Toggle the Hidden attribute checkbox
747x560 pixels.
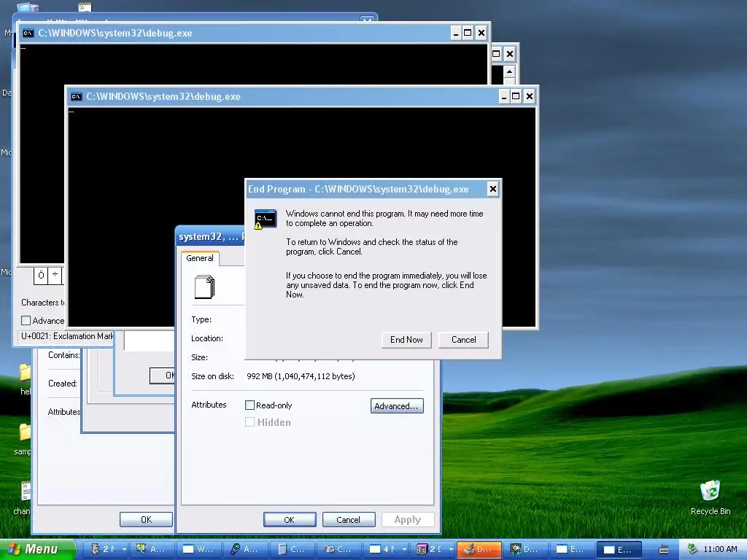point(249,422)
